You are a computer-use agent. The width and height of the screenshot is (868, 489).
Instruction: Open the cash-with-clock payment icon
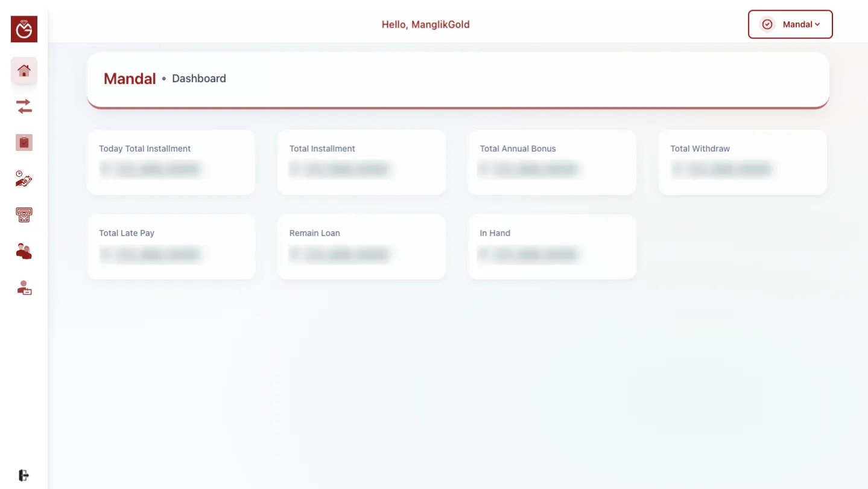click(x=24, y=179)
